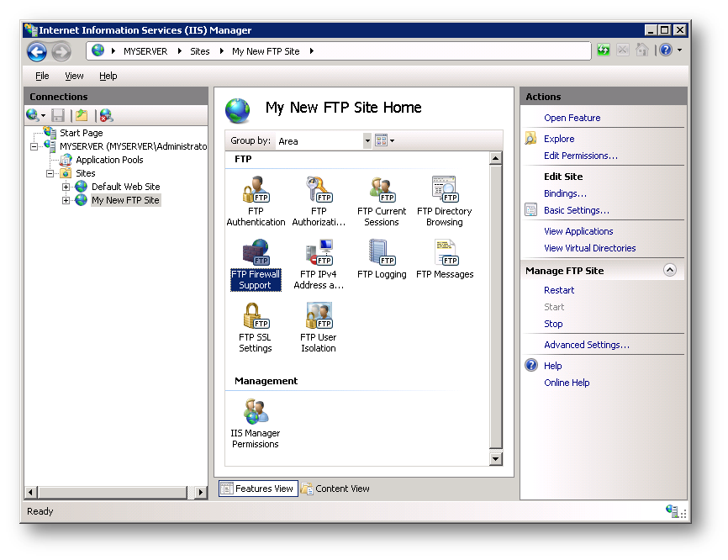Select the Sites tree item
The image size is (728, 560).
86,173
